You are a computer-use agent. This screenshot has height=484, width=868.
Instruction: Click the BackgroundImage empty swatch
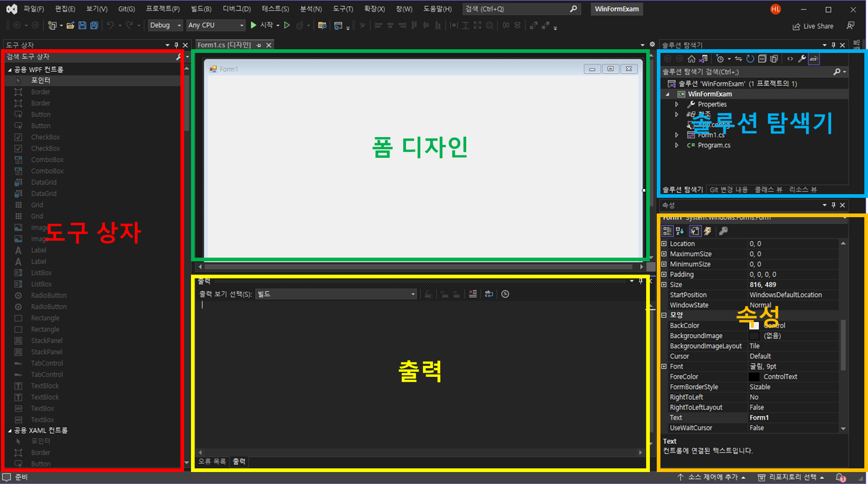[754, 336]
